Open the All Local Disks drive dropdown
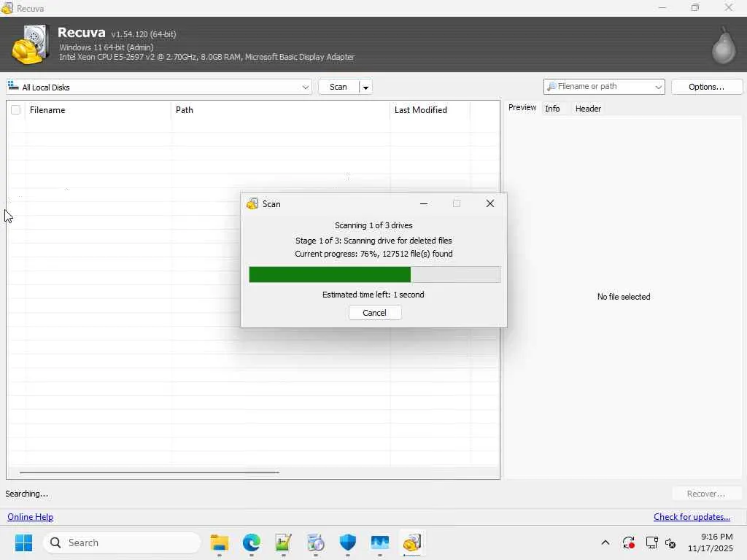This screenshot has height=560, width=747. pos(159,87)
